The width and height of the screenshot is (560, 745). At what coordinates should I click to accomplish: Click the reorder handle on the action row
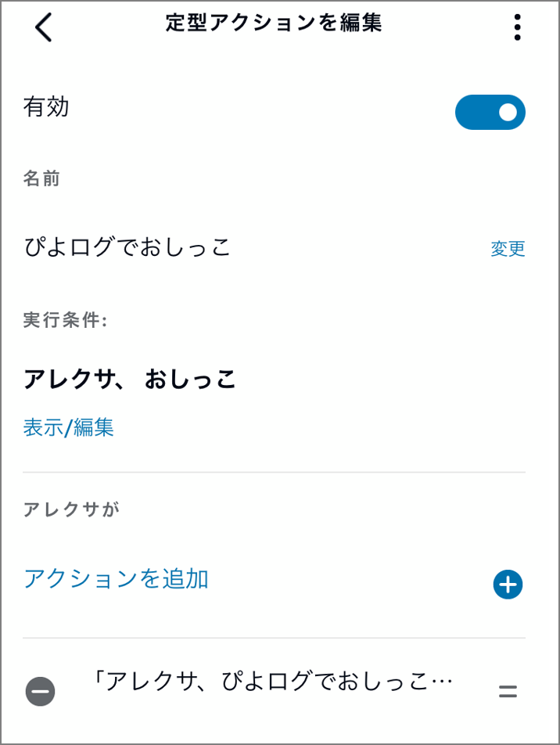[508, 691]
